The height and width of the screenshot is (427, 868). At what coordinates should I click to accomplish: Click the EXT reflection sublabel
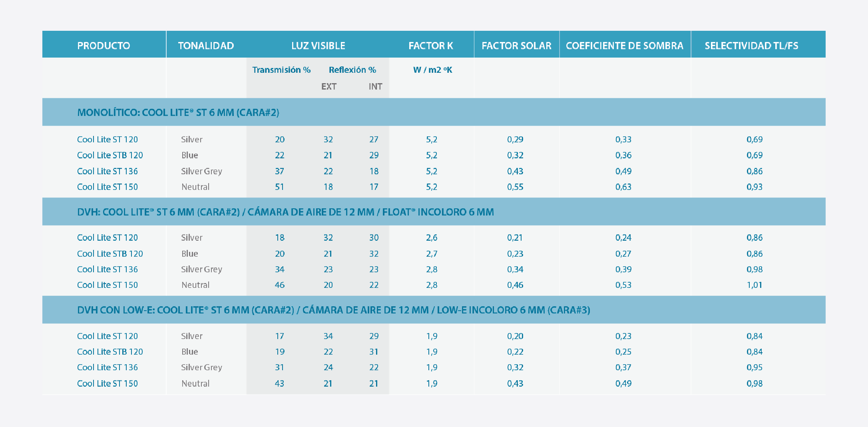(329, 86)
